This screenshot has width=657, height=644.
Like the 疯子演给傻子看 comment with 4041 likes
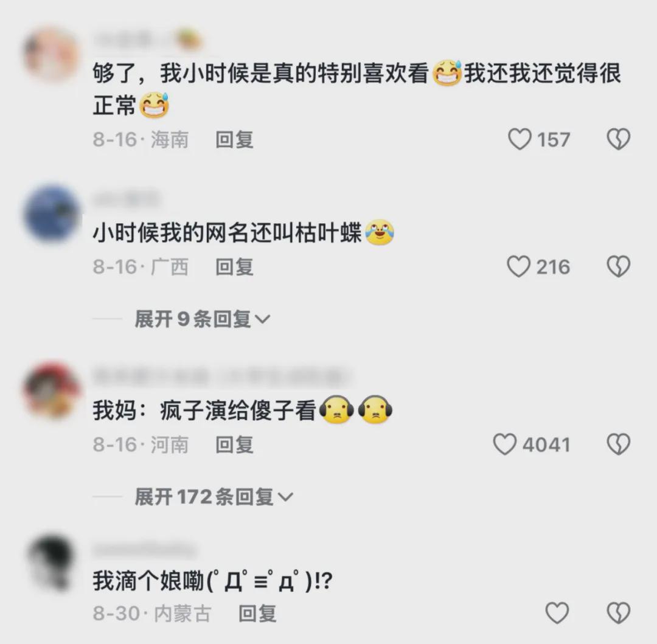click(x=504, y=445)
